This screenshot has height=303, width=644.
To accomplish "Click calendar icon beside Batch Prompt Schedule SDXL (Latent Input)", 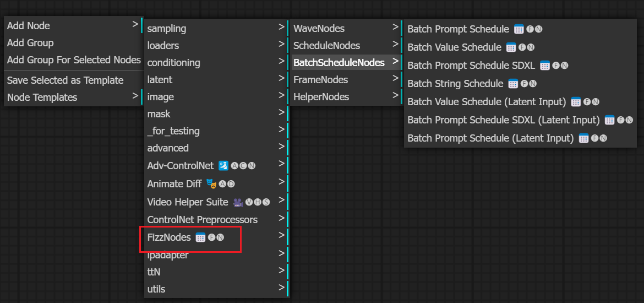I will [609, 120].
